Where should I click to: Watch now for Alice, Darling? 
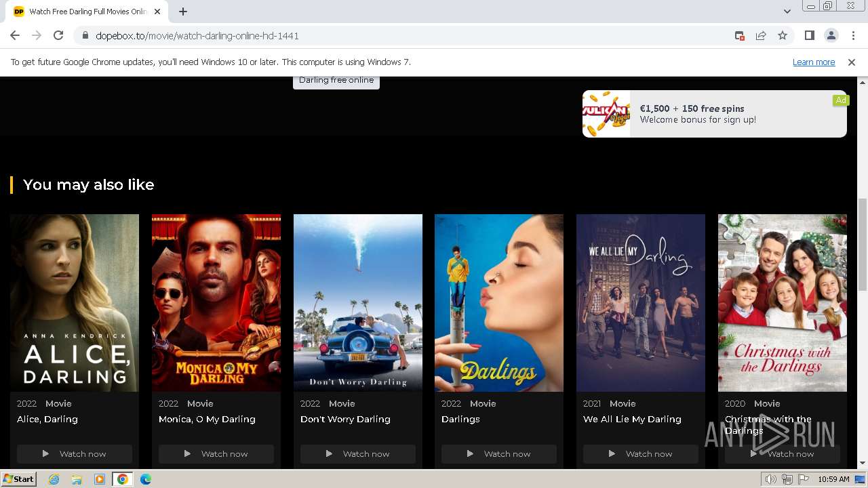(x=75, y=454)
